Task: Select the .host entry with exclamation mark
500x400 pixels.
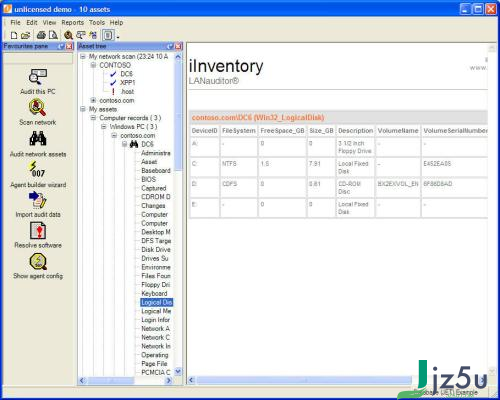Action: pyautogui.click(x=127, y=91)
